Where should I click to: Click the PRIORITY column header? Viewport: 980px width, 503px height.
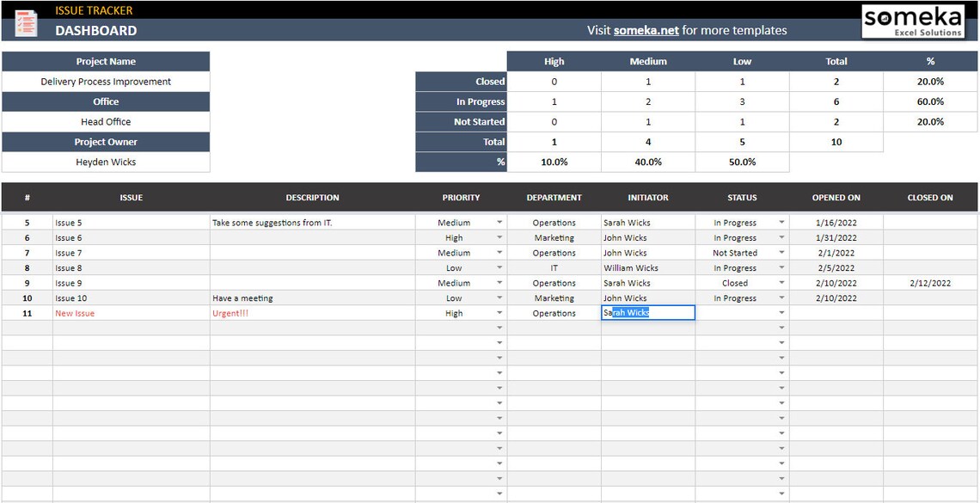[461, 197]
